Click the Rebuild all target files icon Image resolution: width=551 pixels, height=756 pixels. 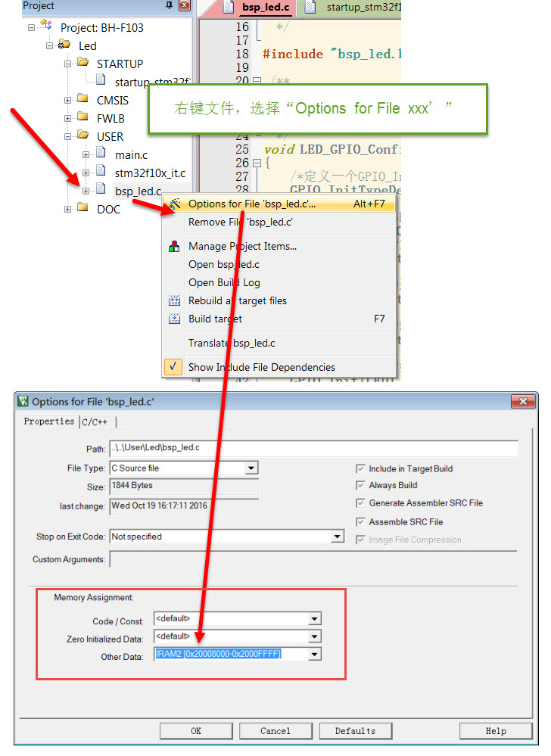coord(174,301)
